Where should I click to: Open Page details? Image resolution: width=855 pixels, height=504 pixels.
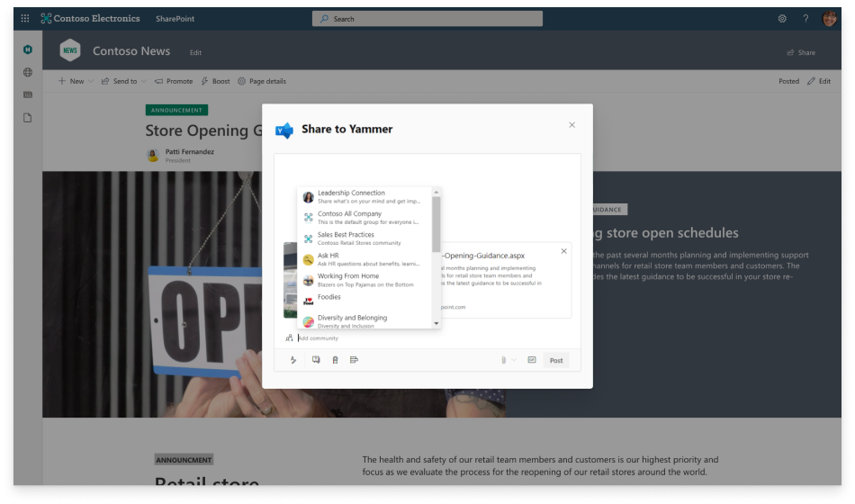262,81
